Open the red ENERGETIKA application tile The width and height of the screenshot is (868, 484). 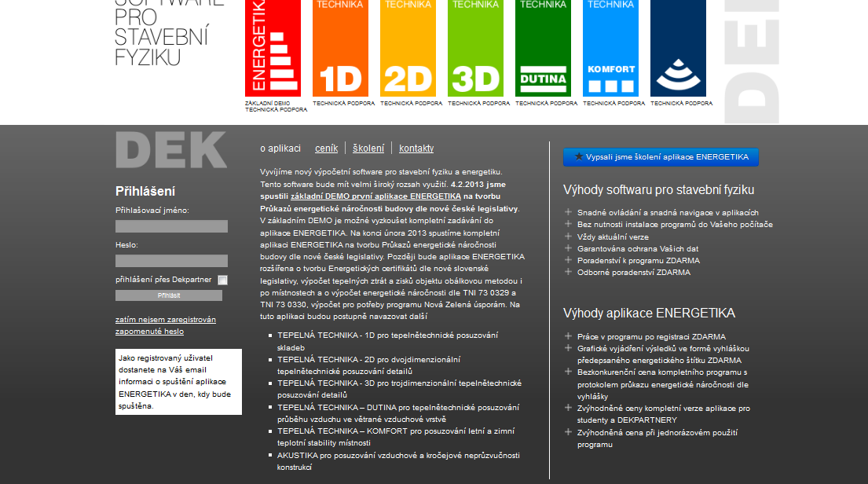(273, 48)
